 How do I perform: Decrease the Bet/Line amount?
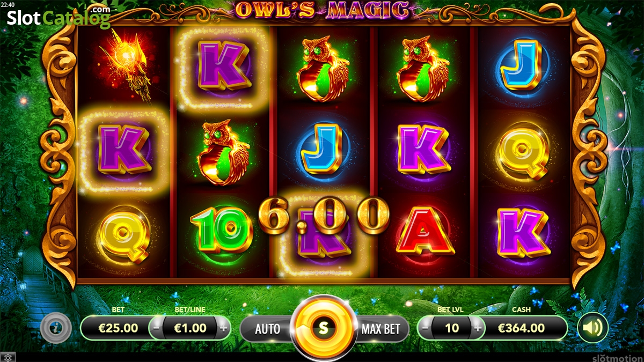[156, 327]
